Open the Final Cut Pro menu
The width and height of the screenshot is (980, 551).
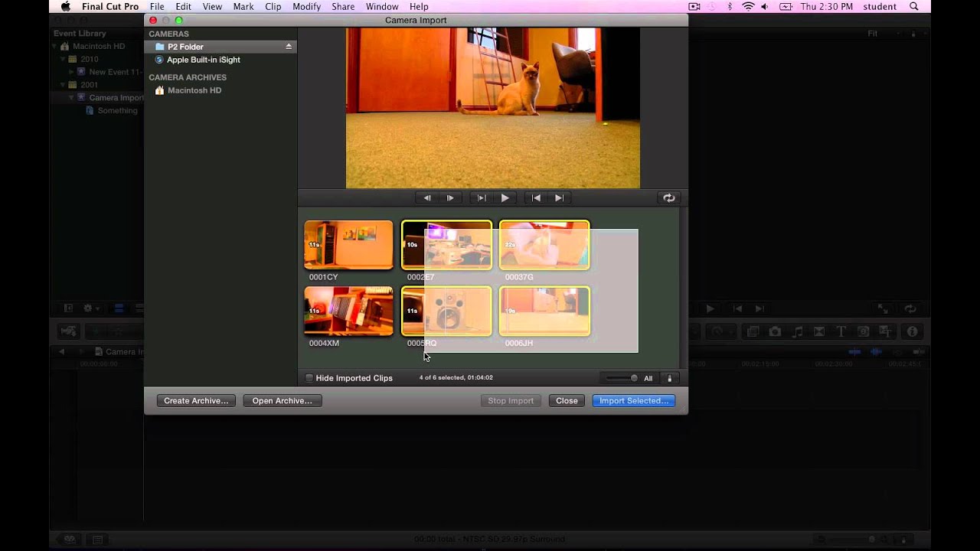point(110,6)
